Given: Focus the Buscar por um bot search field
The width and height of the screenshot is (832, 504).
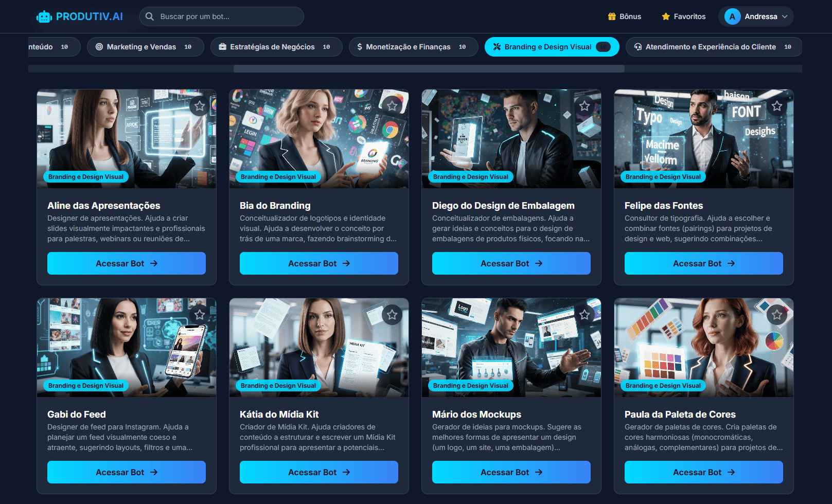Looking at the screenshot, I should [226, 16].
